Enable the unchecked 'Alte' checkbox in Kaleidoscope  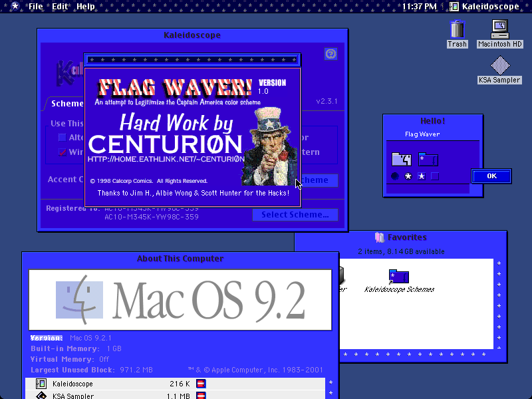(x=62, y=138)
